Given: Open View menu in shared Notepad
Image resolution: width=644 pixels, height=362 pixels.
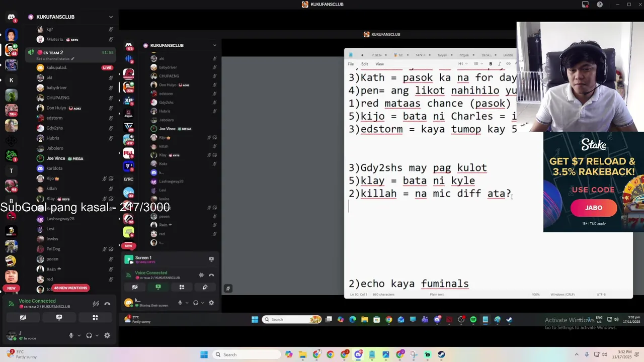Looking at the screenshot, I should (x=379, y=64).
